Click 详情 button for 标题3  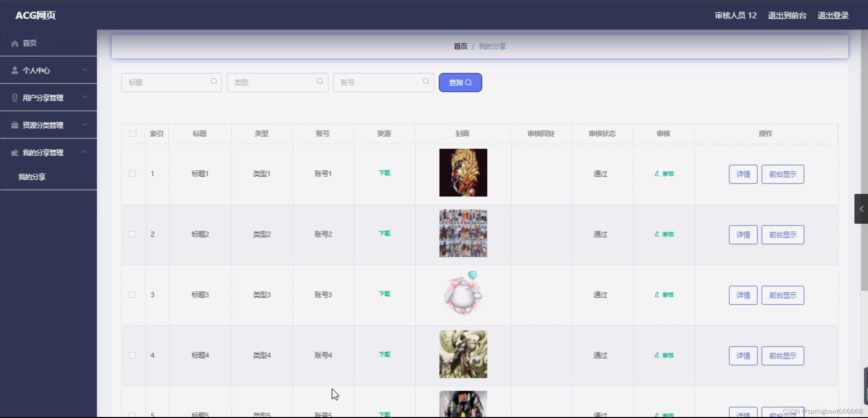[x=743, y=295]
